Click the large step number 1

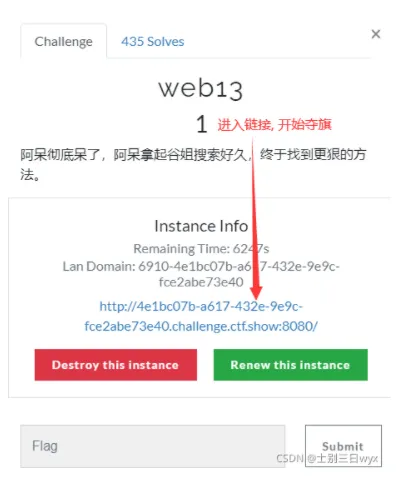click(x=201, y=124)
